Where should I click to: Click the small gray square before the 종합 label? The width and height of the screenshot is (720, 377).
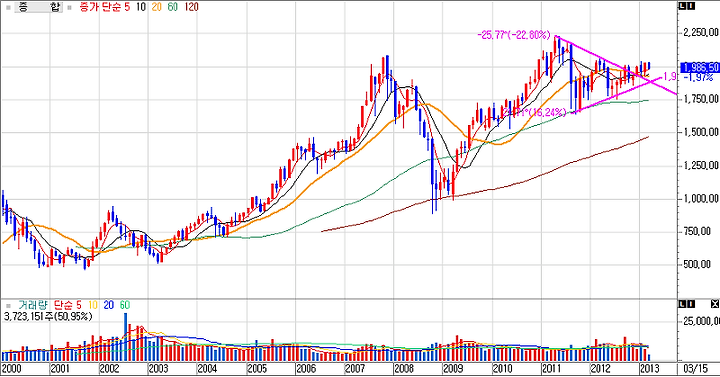8,7
